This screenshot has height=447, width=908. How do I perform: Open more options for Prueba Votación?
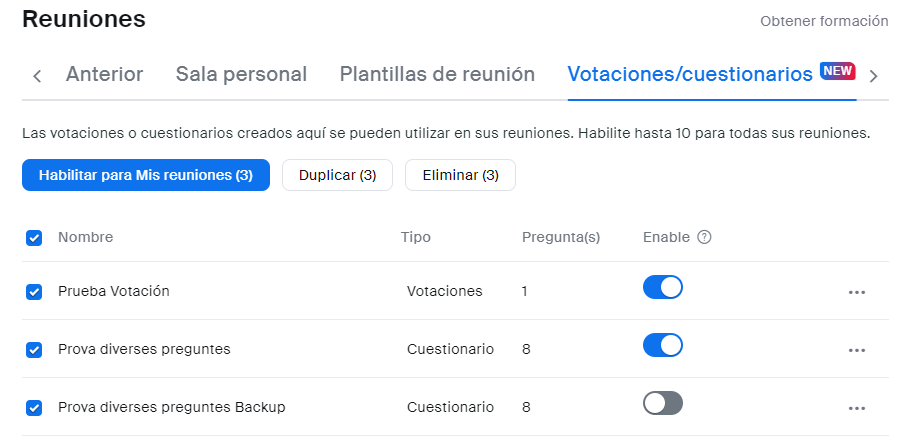pyautogui.click(x=856, y=292)
